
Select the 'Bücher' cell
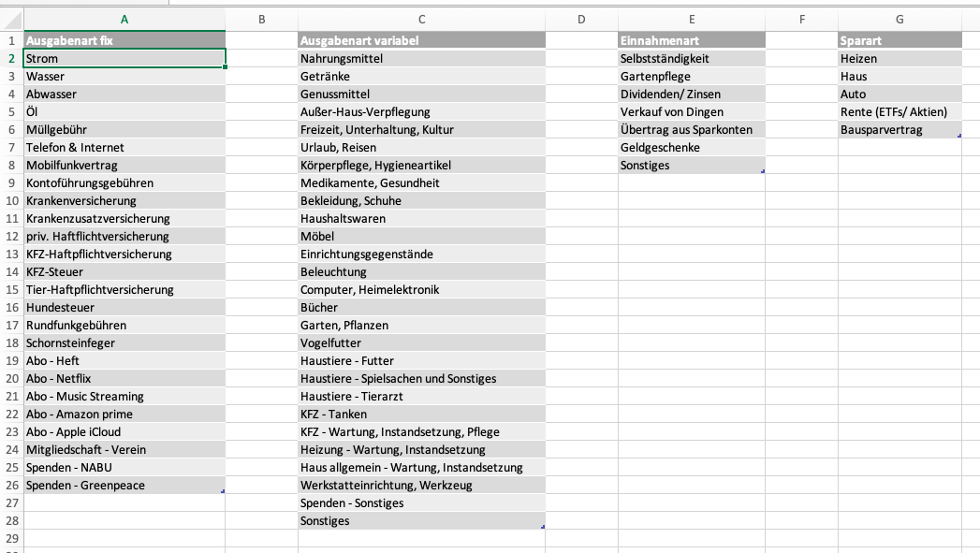pos(422,308)
